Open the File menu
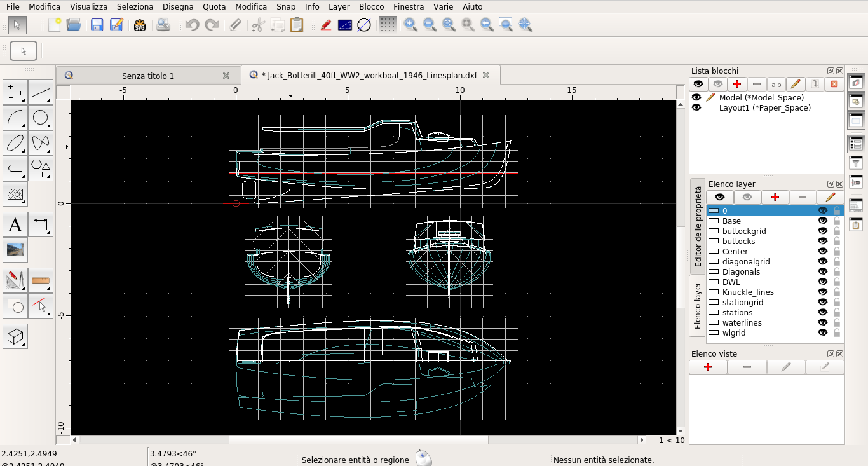The image size is (868, 466). click(13, 6)
